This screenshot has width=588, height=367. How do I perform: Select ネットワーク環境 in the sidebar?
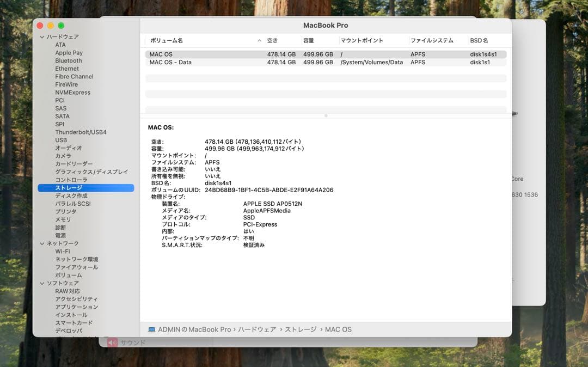point(77,259)
